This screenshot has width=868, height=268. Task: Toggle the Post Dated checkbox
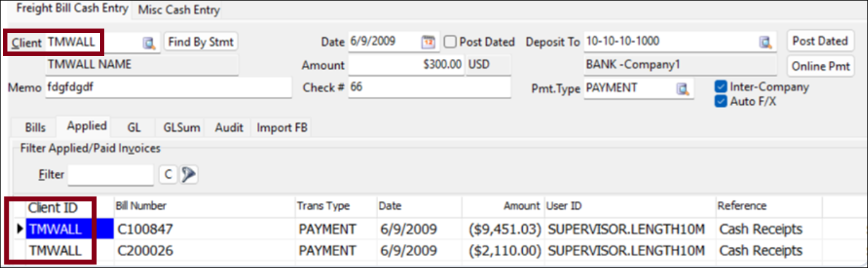click(x=450, y=42)
